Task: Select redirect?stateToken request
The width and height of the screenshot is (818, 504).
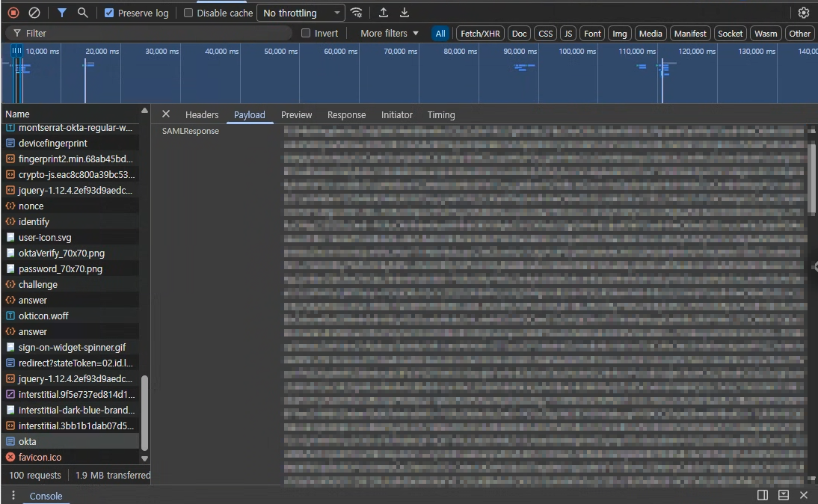Action: (x=70, y=363)
